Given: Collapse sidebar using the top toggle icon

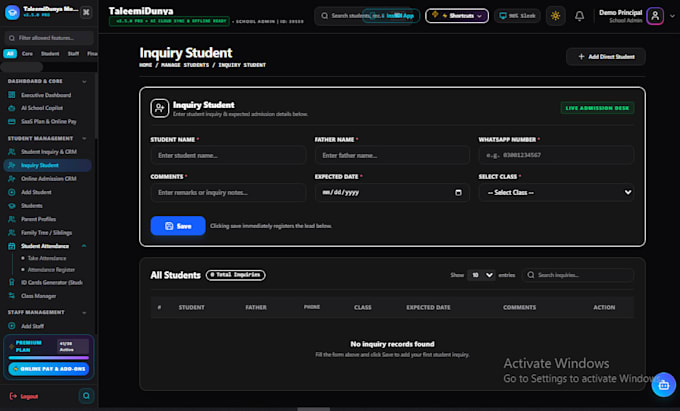Looking at the screenshot, I should click(x=86, y=12).
